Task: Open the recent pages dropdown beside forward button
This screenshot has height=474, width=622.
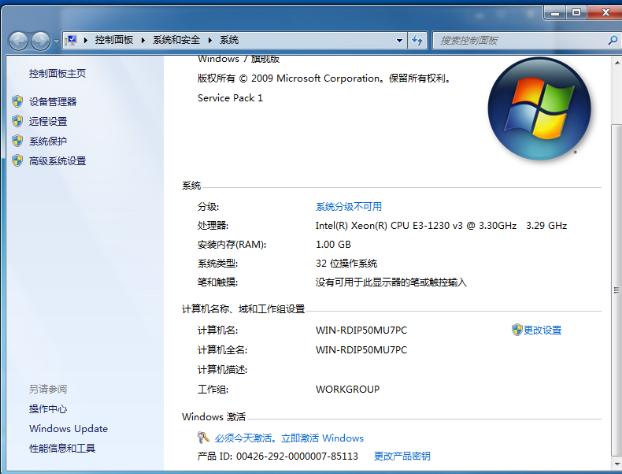Action: pyautogui.click(x=56, y=41)
